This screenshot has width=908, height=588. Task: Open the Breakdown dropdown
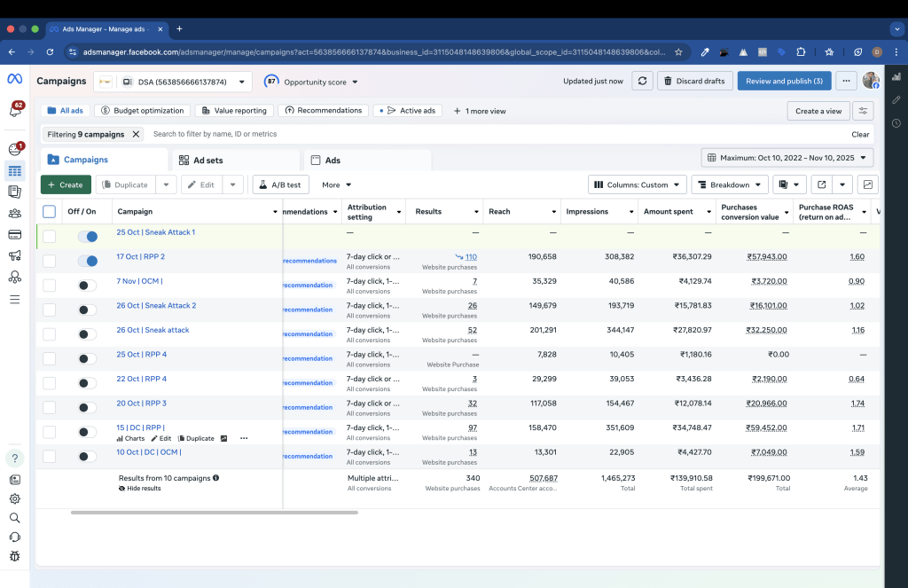729,184
